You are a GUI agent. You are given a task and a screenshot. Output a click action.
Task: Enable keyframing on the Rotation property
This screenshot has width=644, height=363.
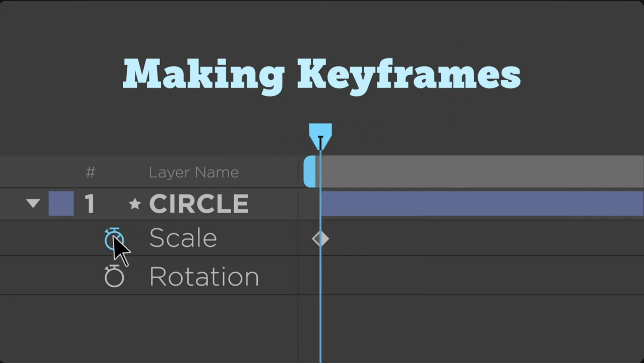click(114, 276)
